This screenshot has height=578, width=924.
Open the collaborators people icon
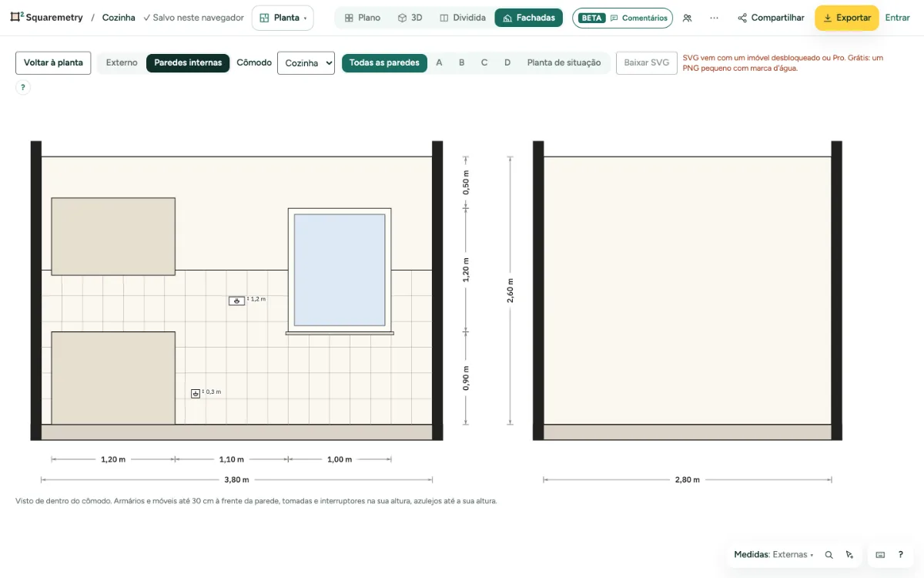[x=687, y=18]
